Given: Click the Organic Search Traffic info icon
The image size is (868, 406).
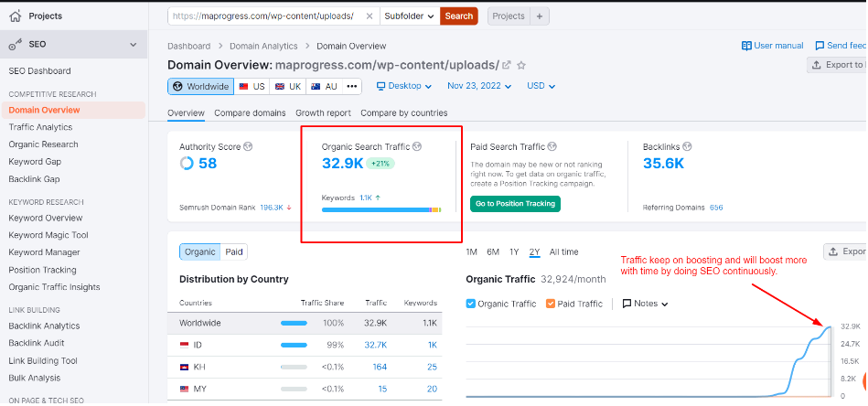Looking at the screenshot, I should click(417, 146).
